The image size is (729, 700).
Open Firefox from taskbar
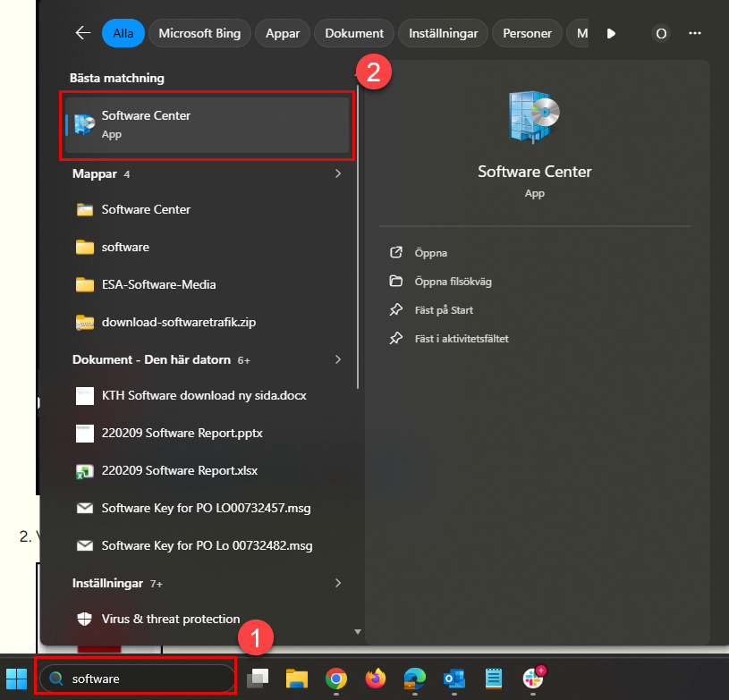coord(376,679)
